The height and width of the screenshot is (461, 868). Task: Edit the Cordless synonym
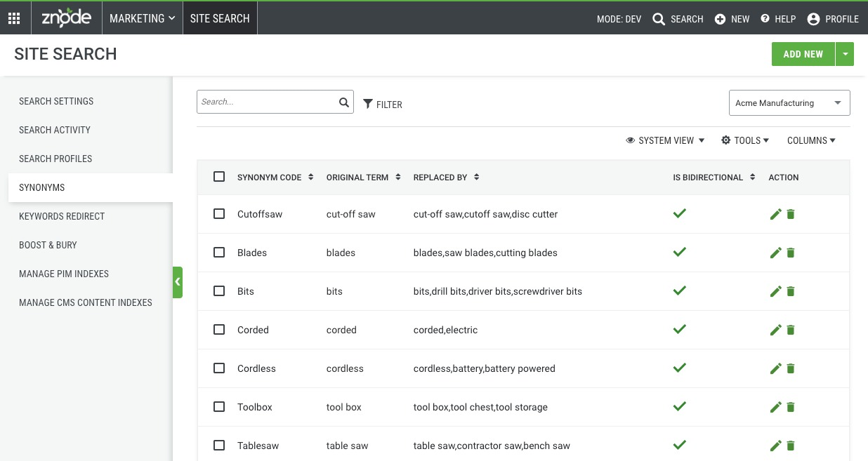click(776, 368)
